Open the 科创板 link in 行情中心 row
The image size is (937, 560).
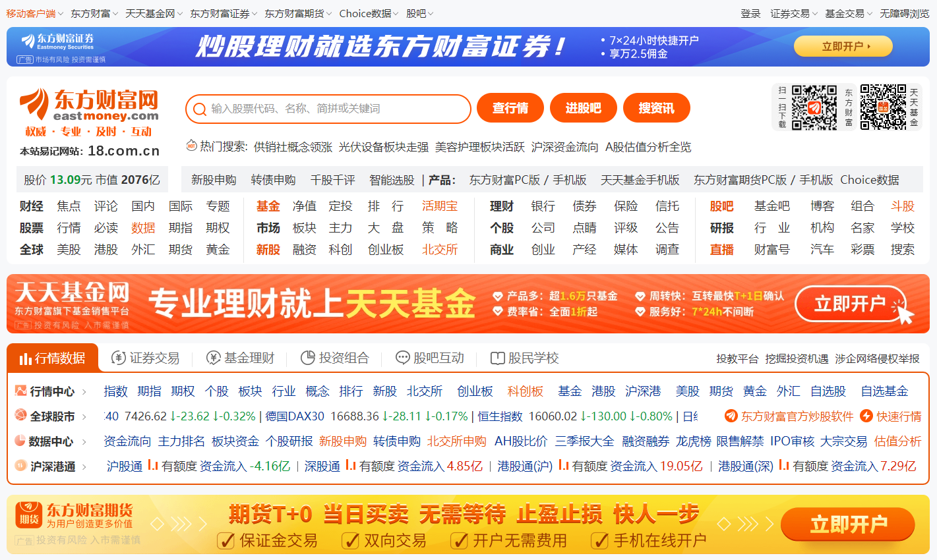tap(526, 391)
